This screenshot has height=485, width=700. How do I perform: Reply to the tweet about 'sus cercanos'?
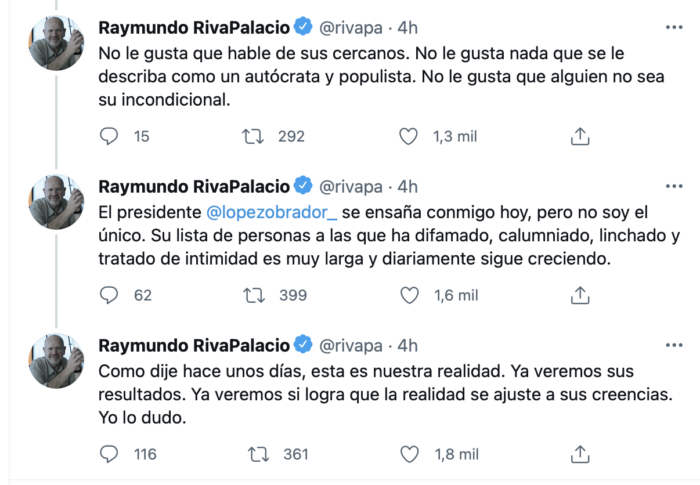point(110,136)
